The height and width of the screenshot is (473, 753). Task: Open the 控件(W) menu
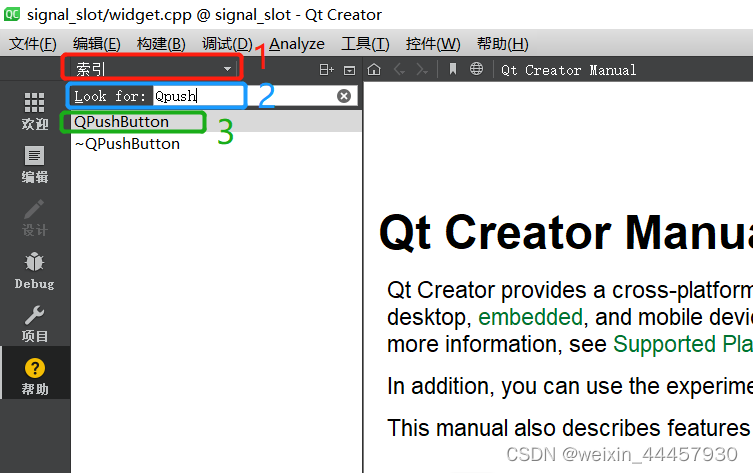433,44
